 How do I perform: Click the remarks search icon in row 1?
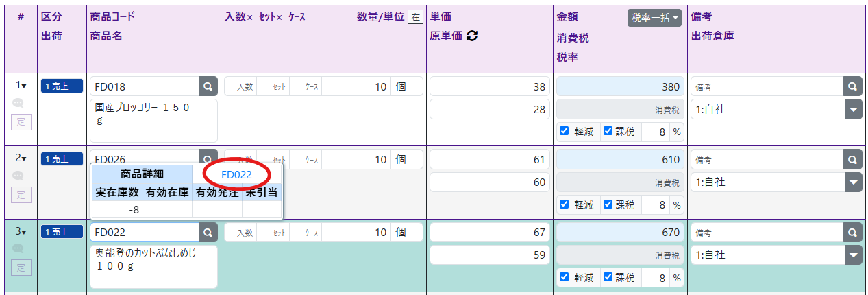coord(852,86)
